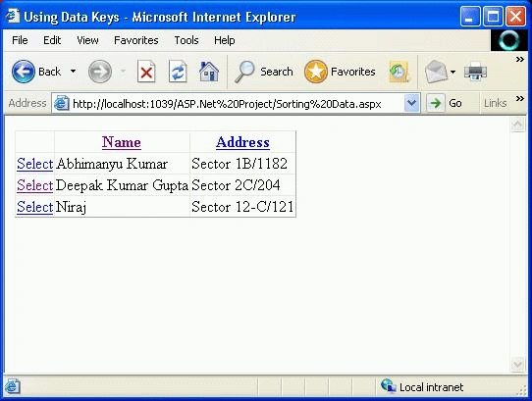This screenshot has height=401, width=532.
Task: Select the Deepak Kumar Gupta row
Action: [35, 185]
